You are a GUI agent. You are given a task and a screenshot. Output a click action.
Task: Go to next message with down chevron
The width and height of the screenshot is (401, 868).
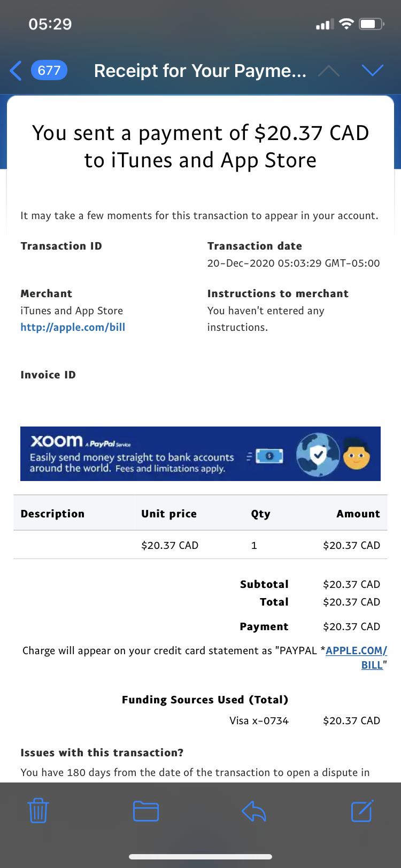pos(373,71)
